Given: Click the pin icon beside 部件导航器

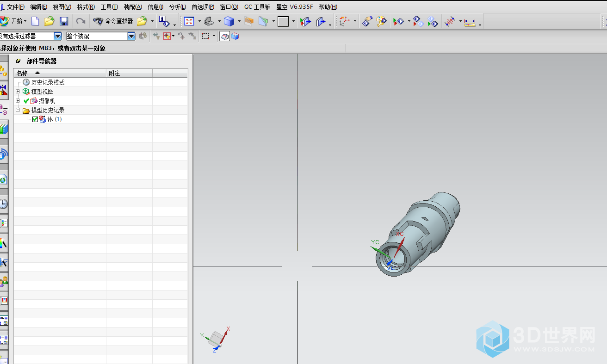Looking at the screenshot, I should pyautogui.click(x=18, y=61).
